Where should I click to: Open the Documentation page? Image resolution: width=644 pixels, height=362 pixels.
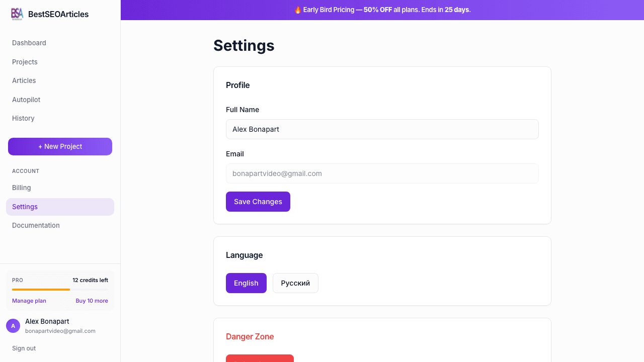click(x=36, y=225)
